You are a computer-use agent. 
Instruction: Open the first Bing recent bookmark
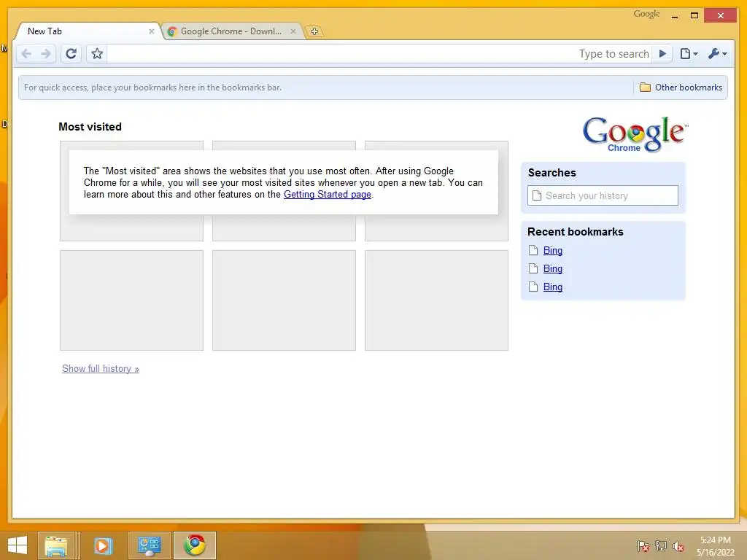tap(553, 251)
